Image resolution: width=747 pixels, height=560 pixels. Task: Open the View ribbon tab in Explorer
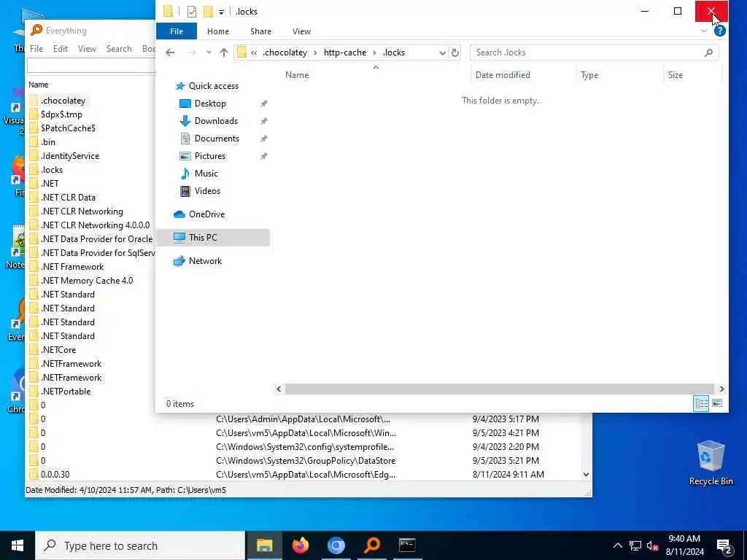click(301, 31)
